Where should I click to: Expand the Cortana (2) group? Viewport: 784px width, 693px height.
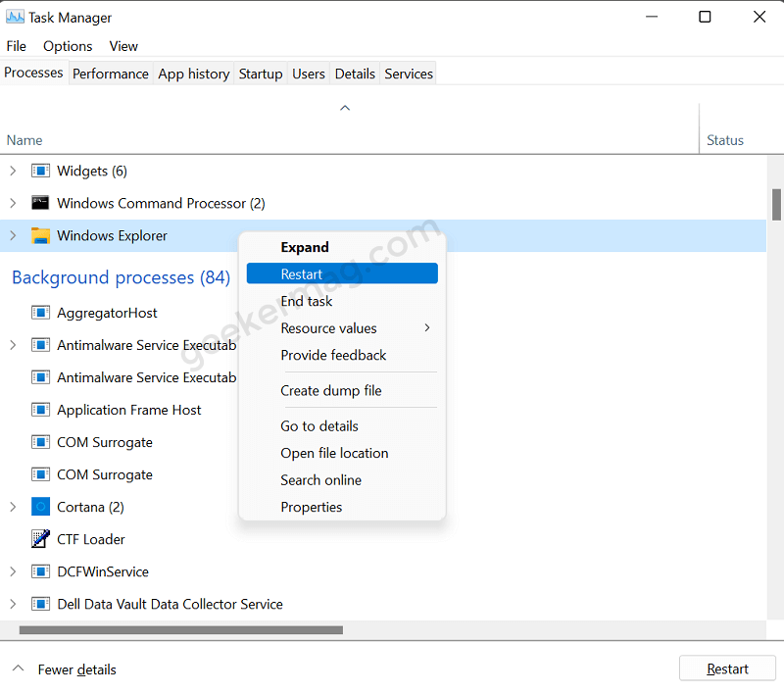click(x=13, y=507)
